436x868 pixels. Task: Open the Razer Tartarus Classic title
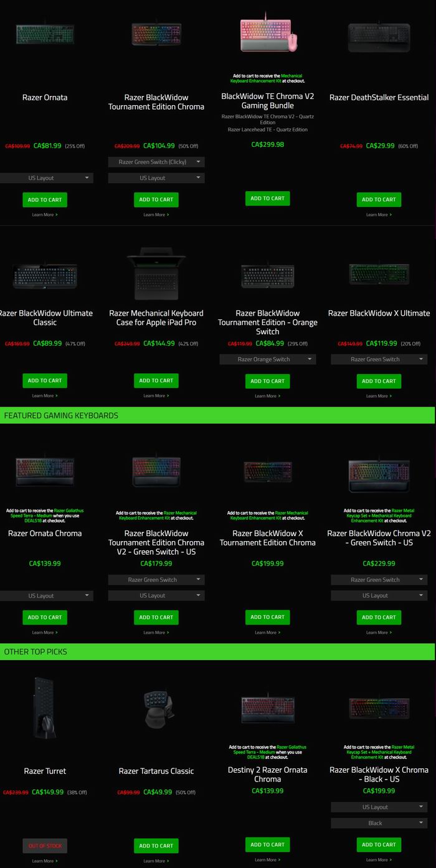(156, 771)
